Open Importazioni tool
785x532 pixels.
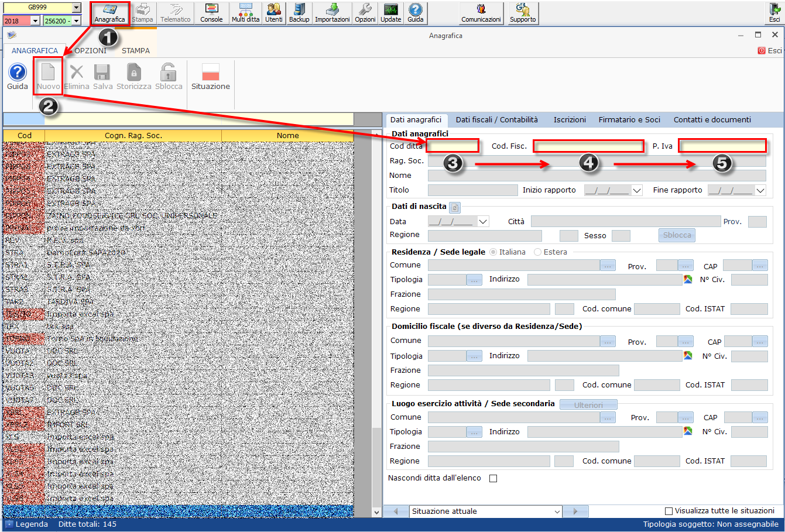tap(332, 13)
